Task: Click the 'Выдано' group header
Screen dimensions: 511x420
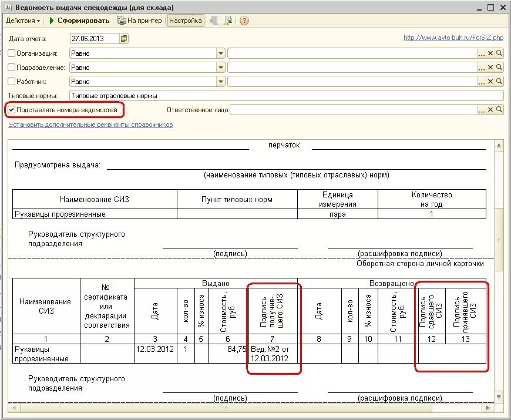Action: tap(216, 284)
